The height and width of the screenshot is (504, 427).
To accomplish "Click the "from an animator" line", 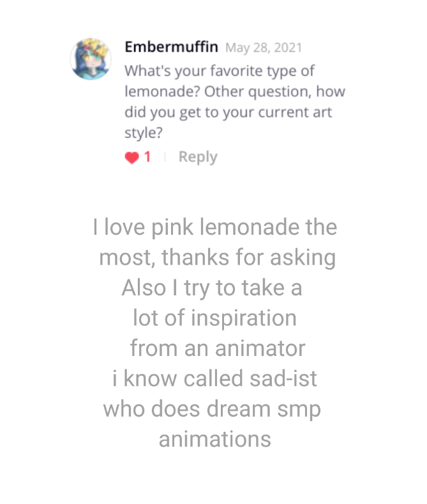I will (217, 348).
